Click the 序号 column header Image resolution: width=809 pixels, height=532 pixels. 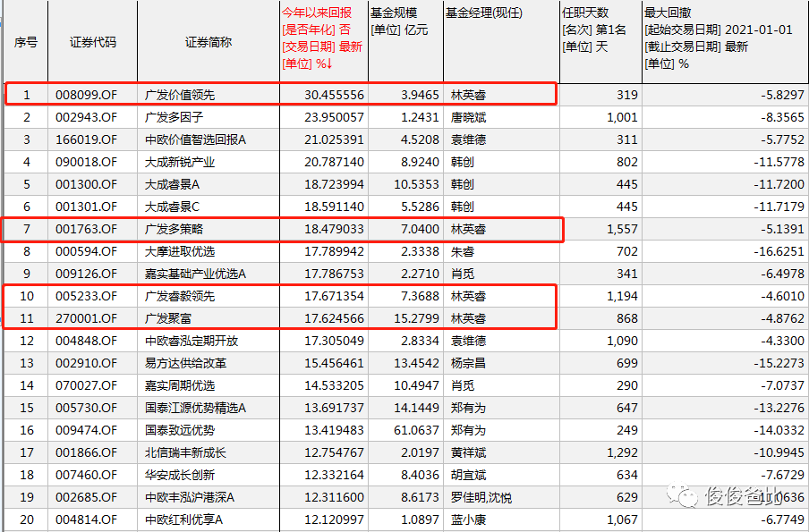coord(26,42)
